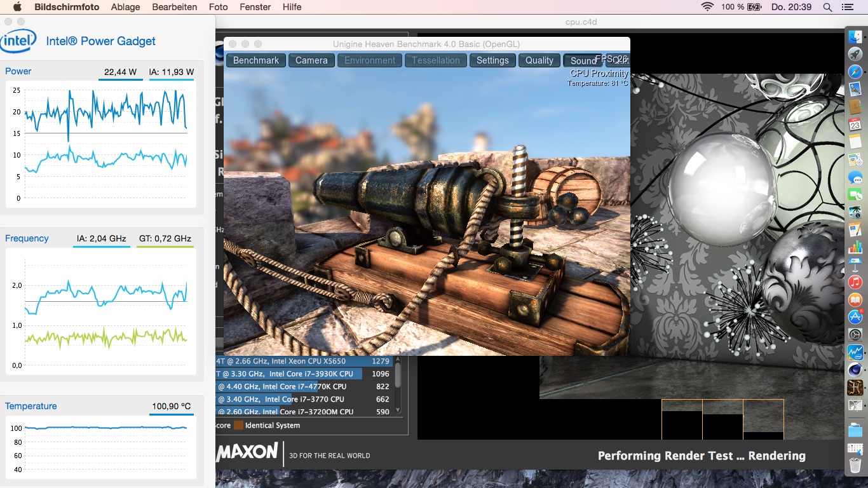Open the Ablage menu
The width and height of the screenshot is (868, 488).
(125, 7)
